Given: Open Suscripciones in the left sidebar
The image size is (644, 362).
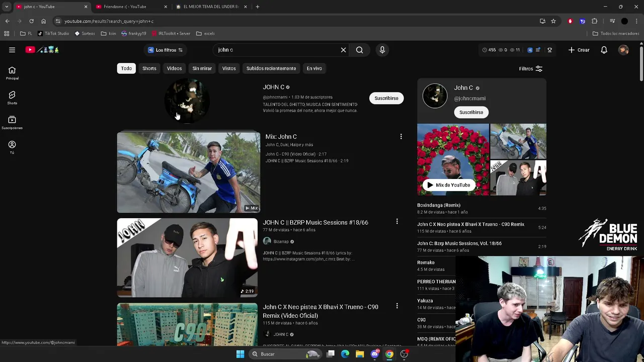Looking at the screenshot, I should pyautogui.click(x=12, y=123).
